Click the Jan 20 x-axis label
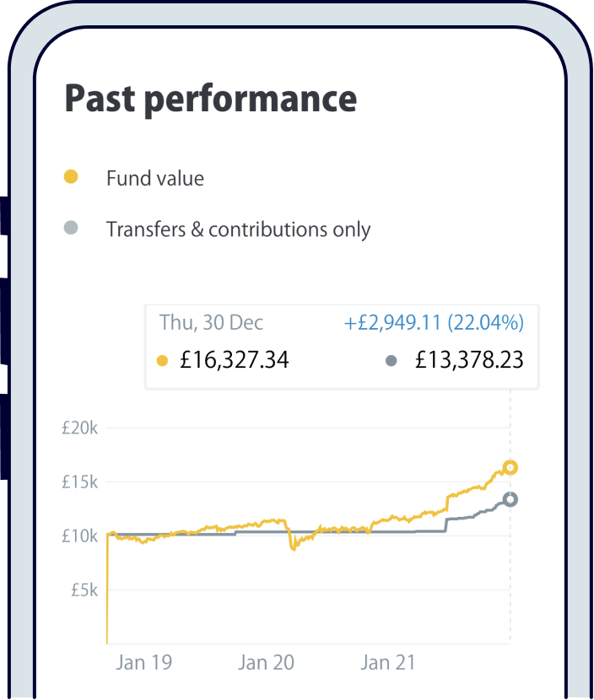Image resolution: width=594 pixels, height=700 pixels. click(x=266, y=663)
